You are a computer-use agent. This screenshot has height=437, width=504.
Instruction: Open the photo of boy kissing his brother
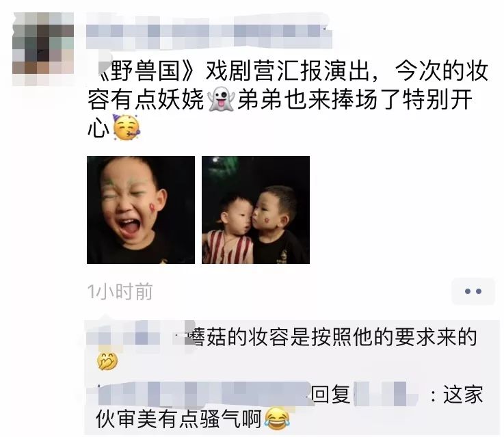pyautogui.click(x=256, y=210)
